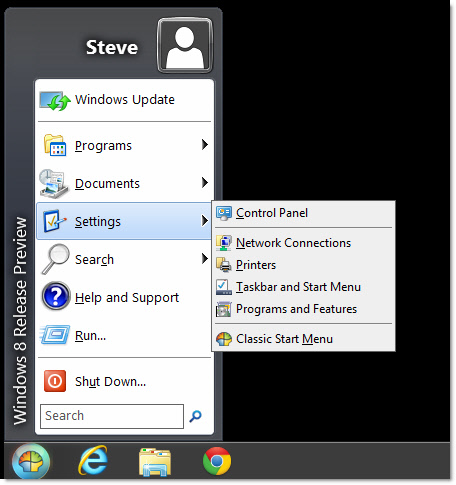Click the Printers icon in submenu
The height and width of the screenshot is (485, 456).
coord(224,265)
